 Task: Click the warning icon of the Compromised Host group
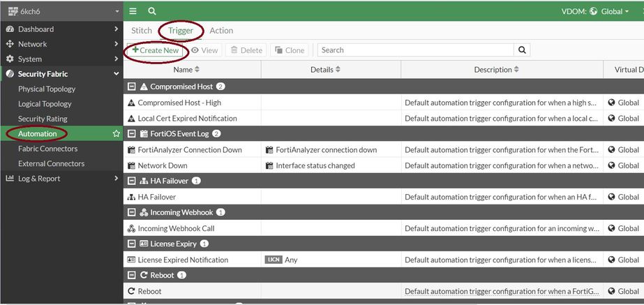[144, 87]
